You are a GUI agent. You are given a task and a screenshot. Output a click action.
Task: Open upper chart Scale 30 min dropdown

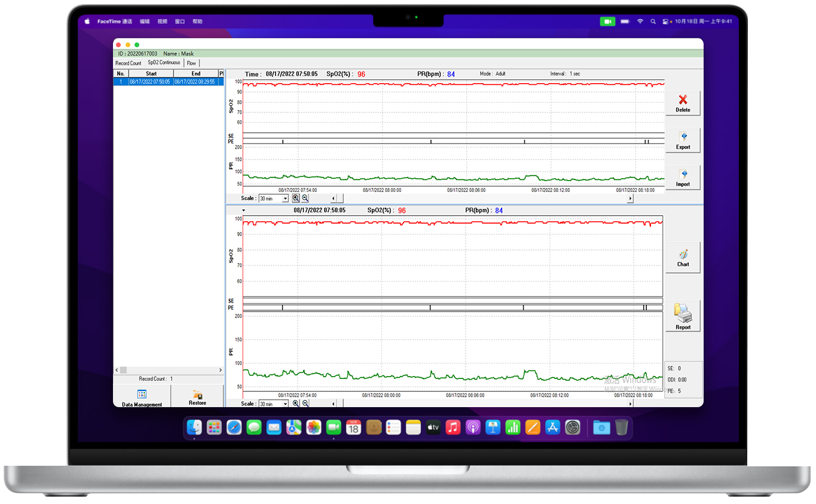click(285, 198)
